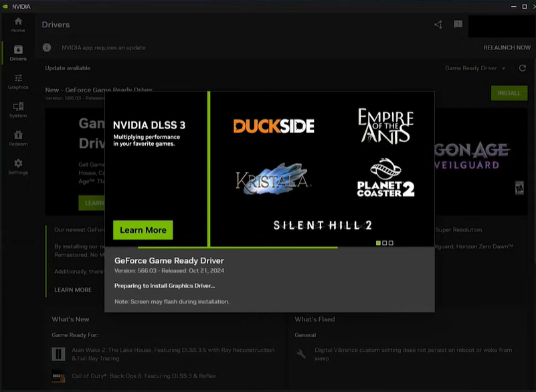This screenshot has height=392, width=536.
Task: Go to the System sidebar section
Action: click(x=18, y=110)
